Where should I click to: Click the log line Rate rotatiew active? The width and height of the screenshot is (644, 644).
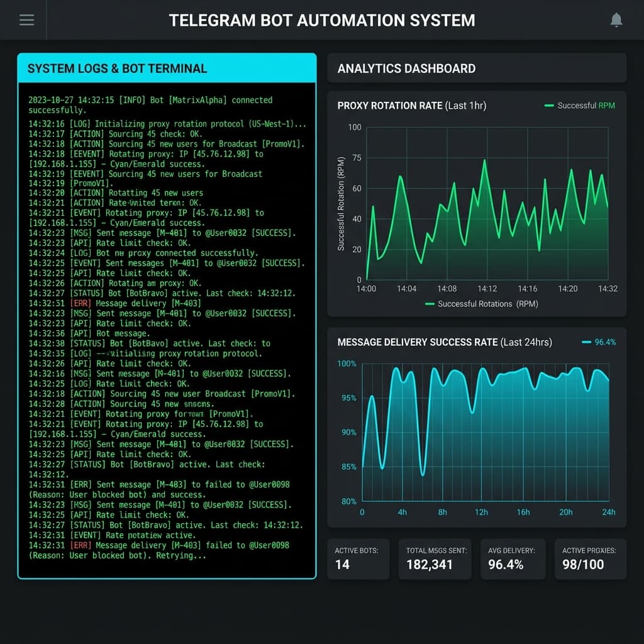click(112, 535)
